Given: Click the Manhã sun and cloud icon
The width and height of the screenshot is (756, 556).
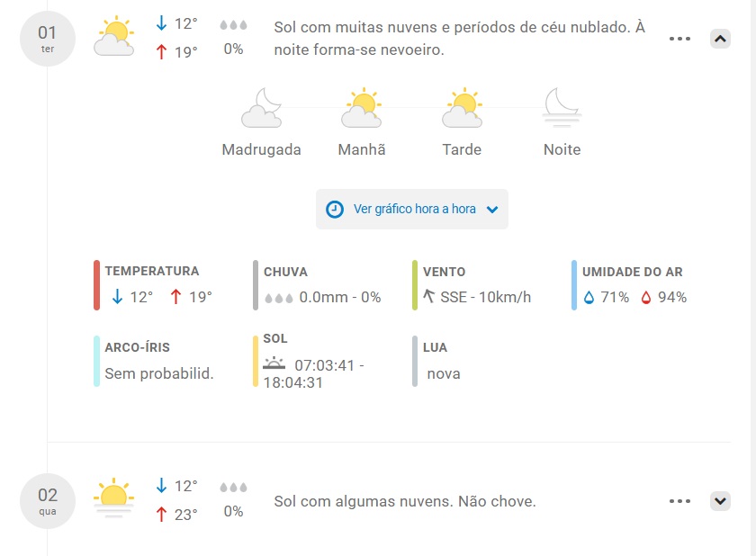Looking at the screenshot, I should (362, 107).
